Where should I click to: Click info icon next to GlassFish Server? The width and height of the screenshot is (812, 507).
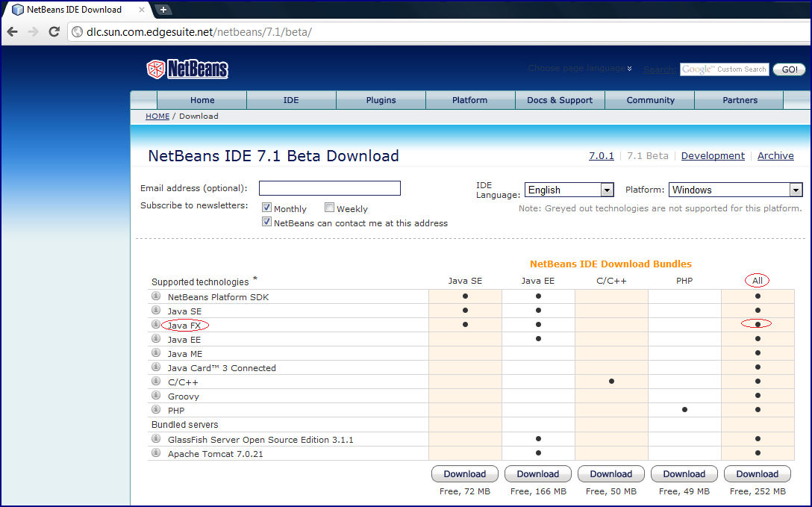pyautogui.click(x=156, y=438)
